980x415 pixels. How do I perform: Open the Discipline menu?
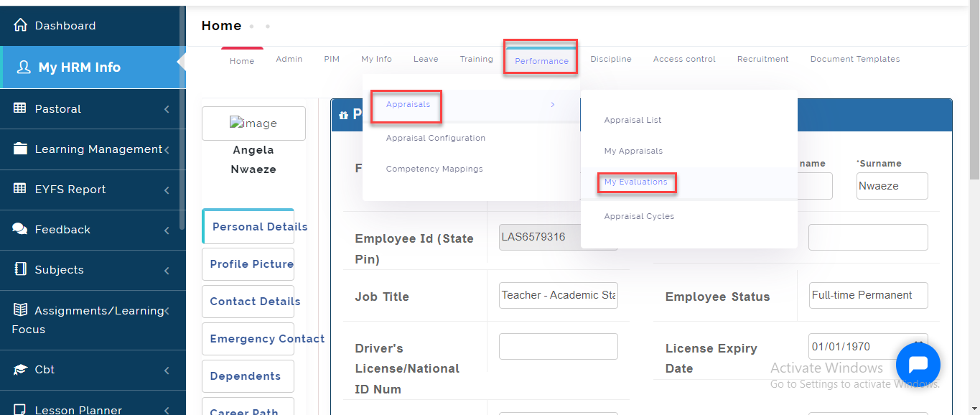click(x=611, y=59)
